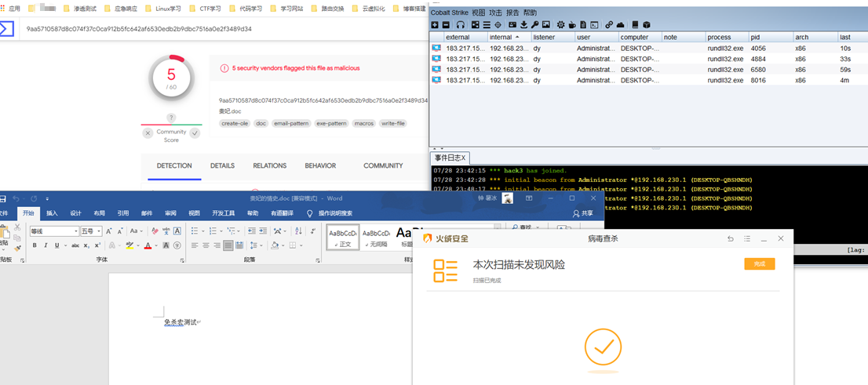Select 事件日志 tab in Cobalt Strike
The width and height of the screenshot is (868, 385).
click(449, 158)
